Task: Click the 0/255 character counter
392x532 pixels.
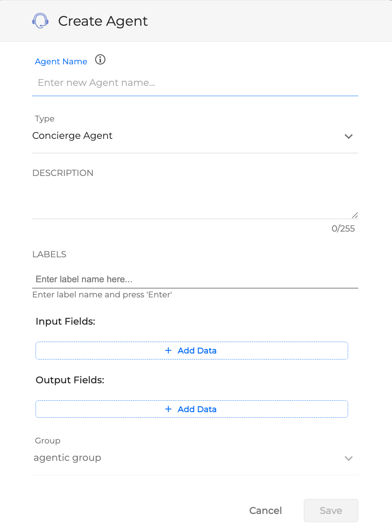Action: click(343, 229)
